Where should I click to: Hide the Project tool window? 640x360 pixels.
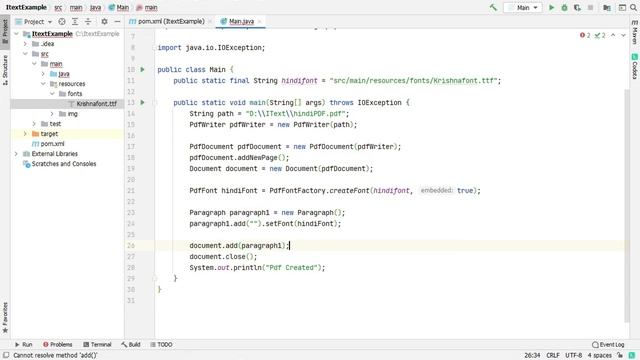[x=118, y=22]
